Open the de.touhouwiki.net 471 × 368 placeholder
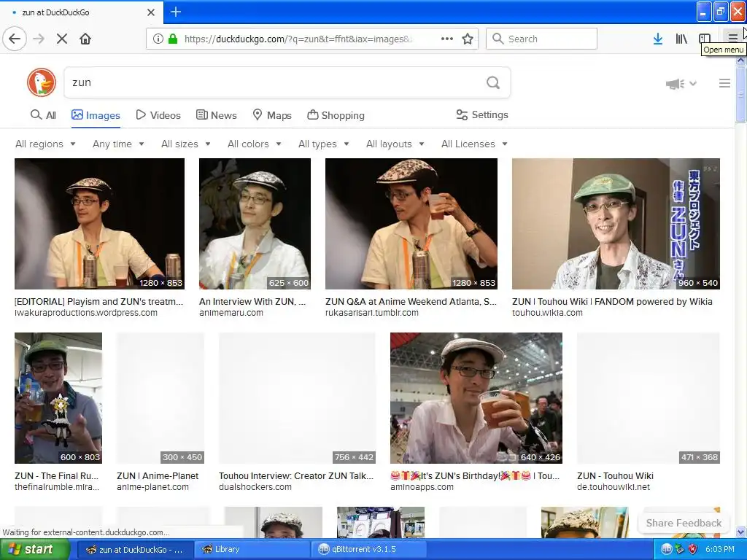The image size is (747, 560). click(x=649, y=398)
